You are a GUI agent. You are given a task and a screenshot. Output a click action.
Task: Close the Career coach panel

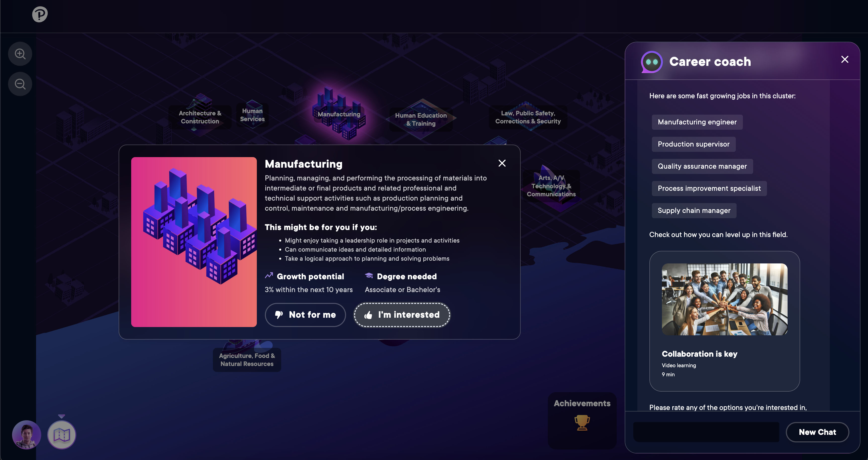click(x=845, y=59)
